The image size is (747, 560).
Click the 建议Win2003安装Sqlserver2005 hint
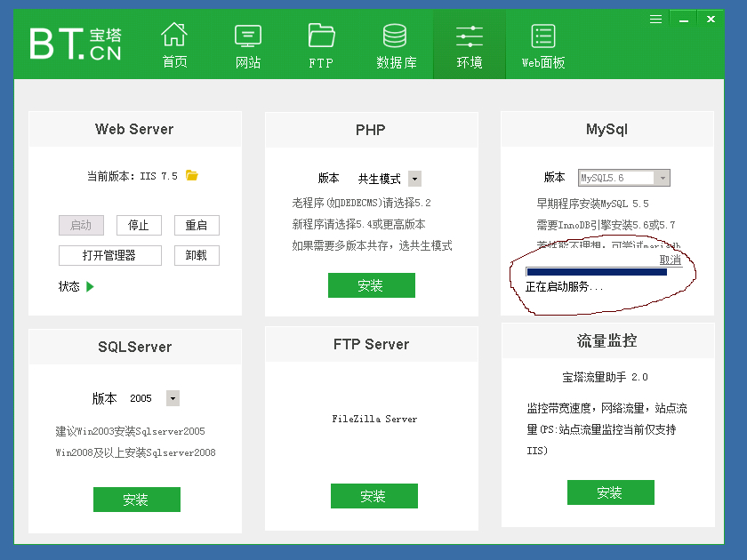click(x=130, y=431)
